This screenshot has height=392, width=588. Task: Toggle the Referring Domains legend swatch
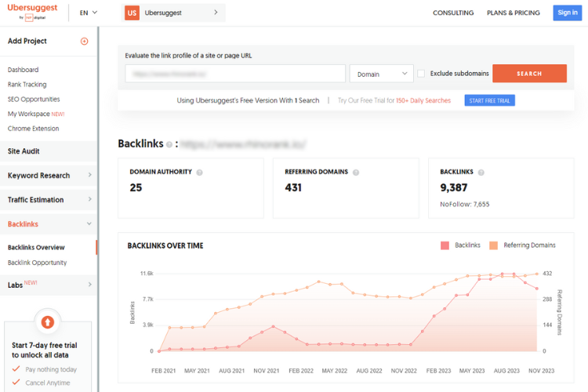(x=493, y=245)
